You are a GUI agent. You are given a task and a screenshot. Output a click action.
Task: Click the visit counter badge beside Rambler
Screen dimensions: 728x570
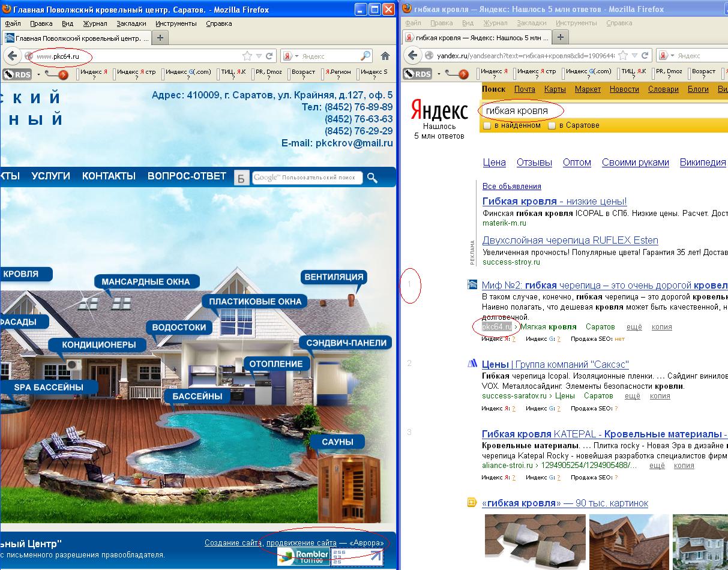[357, 556]
